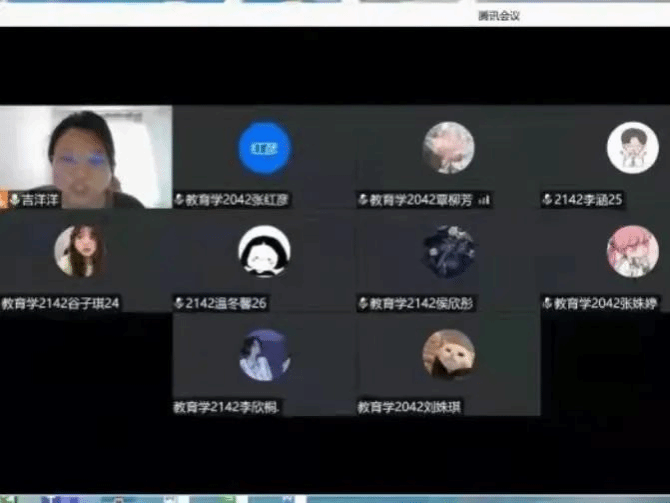Click 谷子琪24's girl photo avatar
The height and width of the screenshot is (503, 670).
pos(80,251)
